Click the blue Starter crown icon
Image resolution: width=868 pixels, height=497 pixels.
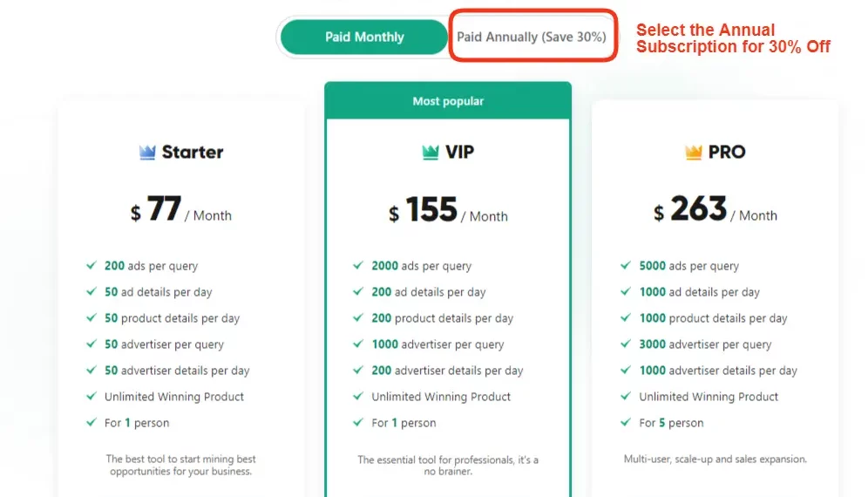pyautogui.click(x=147, y=152)
